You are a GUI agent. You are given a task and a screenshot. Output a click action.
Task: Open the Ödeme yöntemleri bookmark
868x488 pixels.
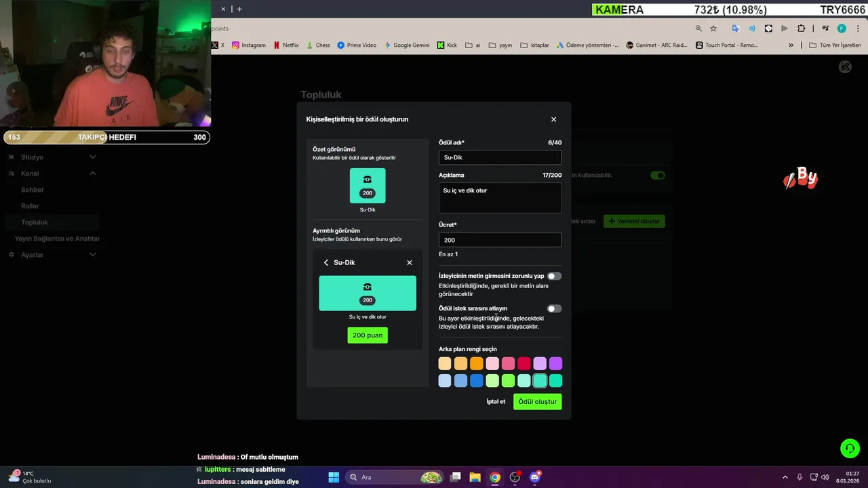pyautogui.click(x=587, y=45)
